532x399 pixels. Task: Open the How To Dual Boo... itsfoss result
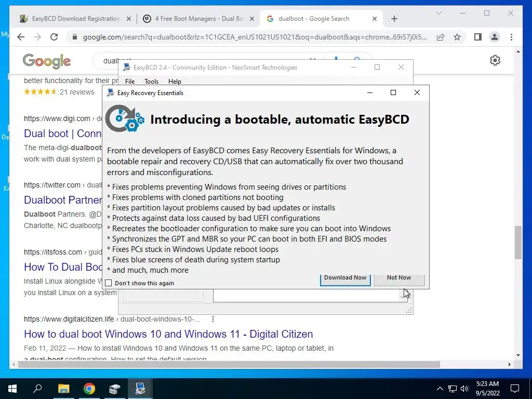click(63, 267)
